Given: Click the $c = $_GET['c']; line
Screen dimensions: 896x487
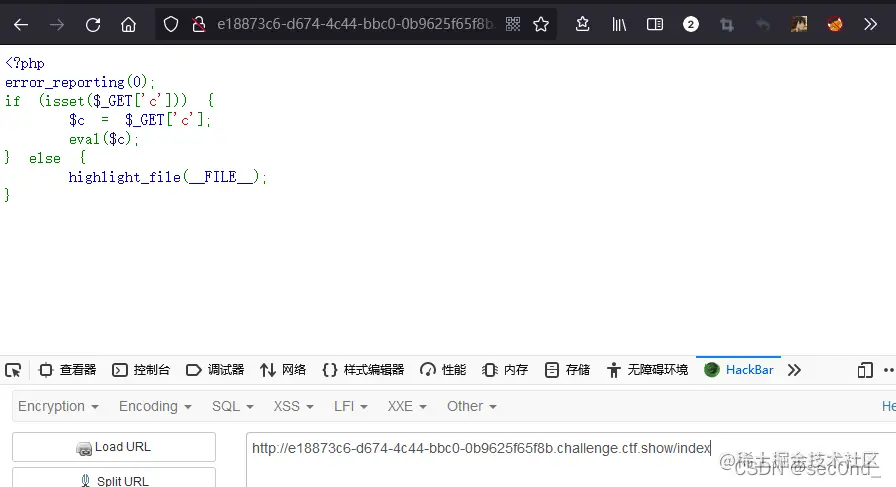Looking at the screenshot, I should point(140,120).
